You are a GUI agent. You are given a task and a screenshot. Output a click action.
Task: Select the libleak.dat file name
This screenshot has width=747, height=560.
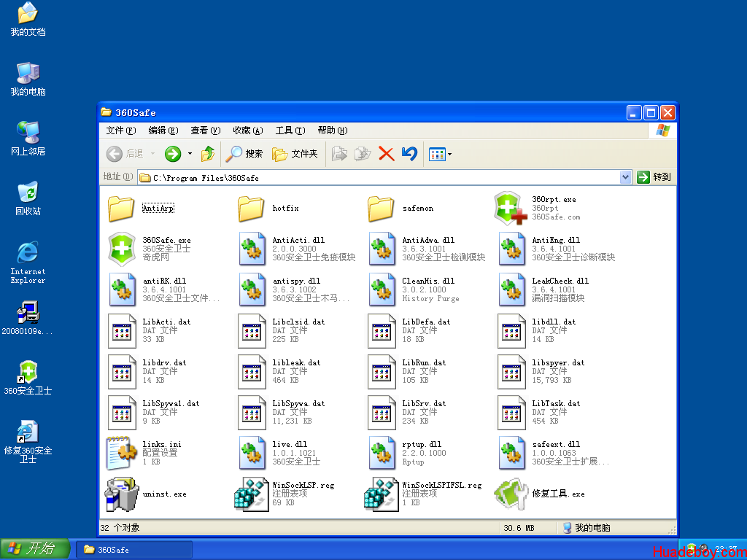click(x=296, y=363)
